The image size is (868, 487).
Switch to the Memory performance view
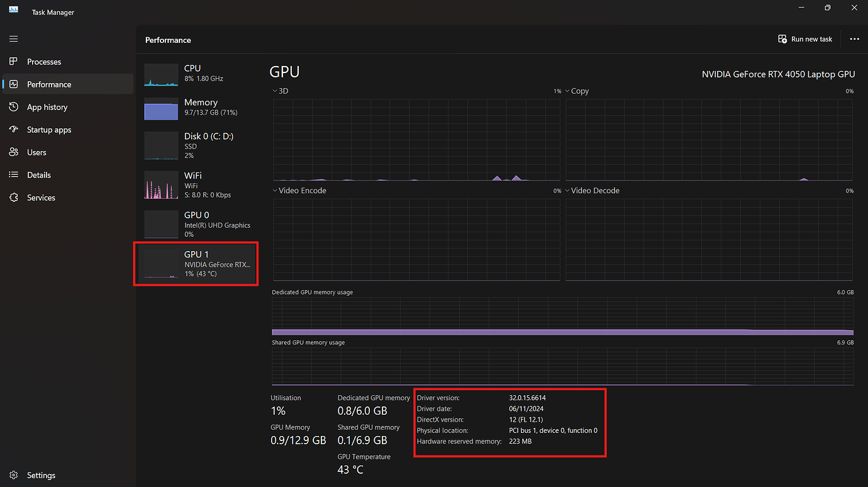tap(196, 107)
